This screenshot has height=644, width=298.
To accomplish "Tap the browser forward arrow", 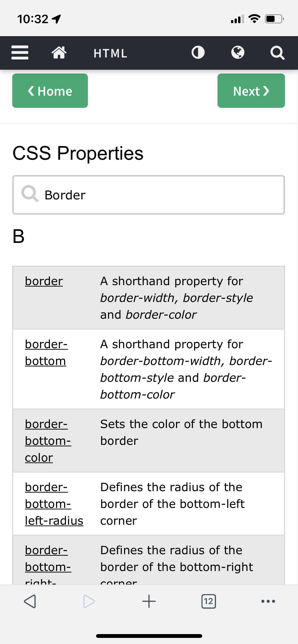I will [89, 601].
